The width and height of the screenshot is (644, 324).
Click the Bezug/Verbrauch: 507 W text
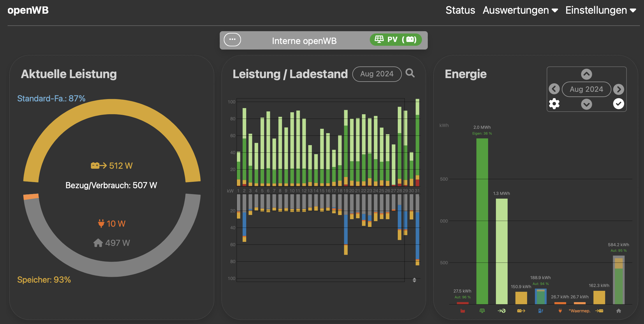click(x=111, y=185)
